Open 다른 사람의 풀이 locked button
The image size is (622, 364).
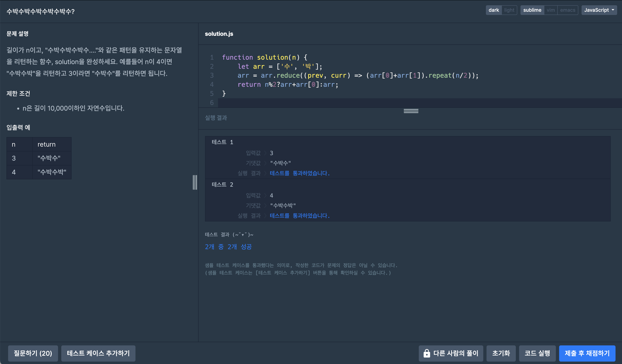click(451, 353)
